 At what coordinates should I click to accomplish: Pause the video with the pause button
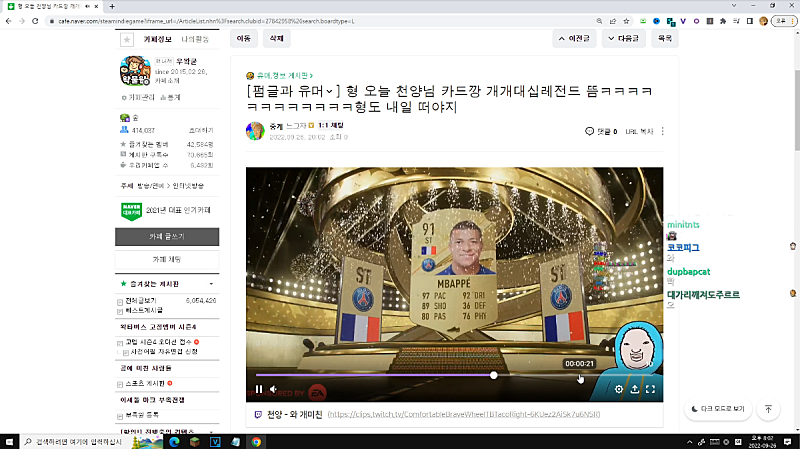[259, 389]
